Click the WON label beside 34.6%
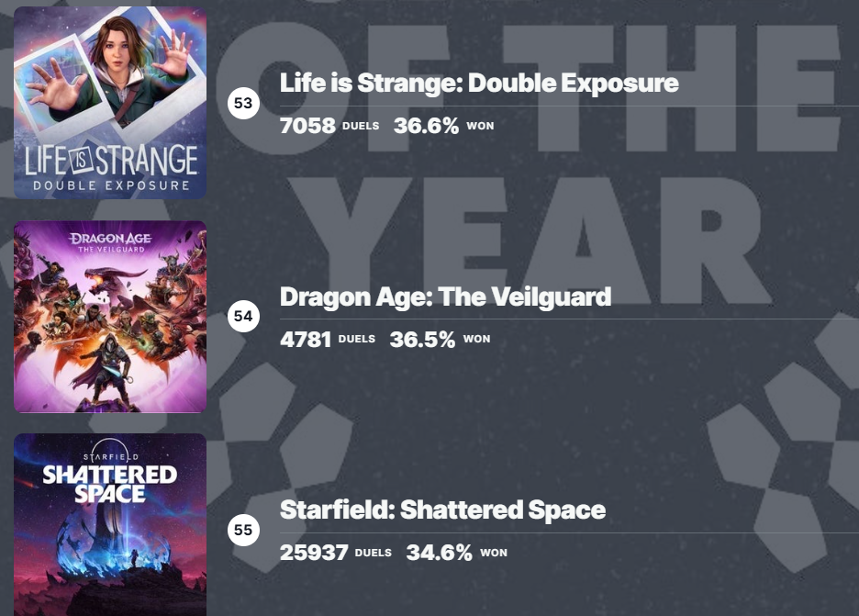Screen dimensions: 859x616 point(493,553)
